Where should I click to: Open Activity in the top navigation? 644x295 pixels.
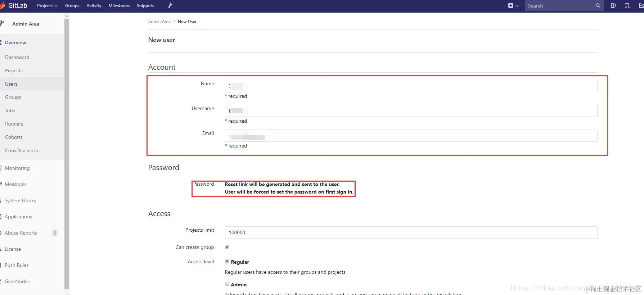pos(94,6)
